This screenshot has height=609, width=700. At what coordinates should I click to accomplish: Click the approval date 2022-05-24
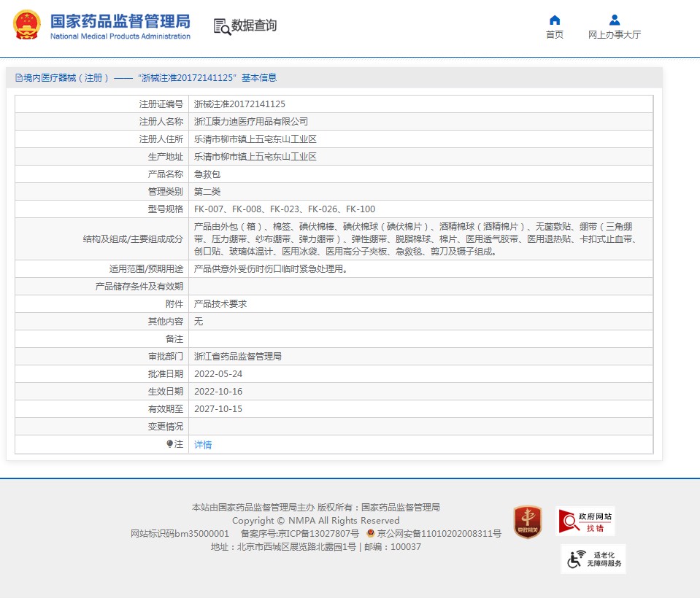coord(218,374)
